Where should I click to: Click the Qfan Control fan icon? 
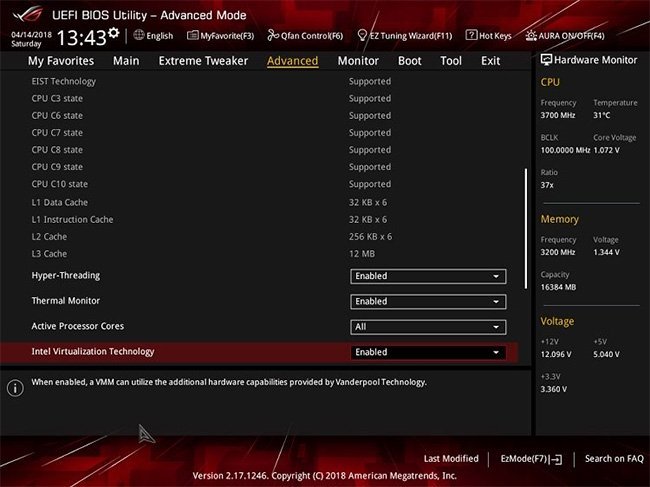point(273,35)
